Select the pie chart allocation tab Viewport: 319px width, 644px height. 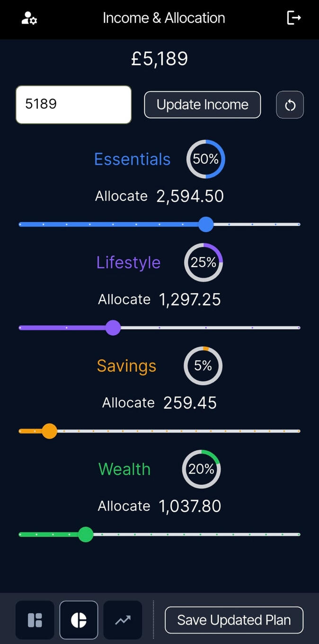pyautogui.click(x=79, y=620)
